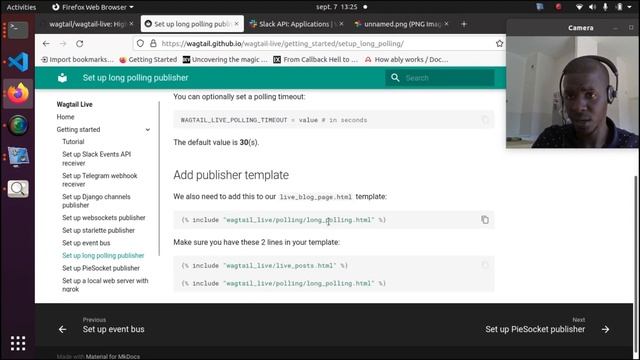
Task: Open the Getting Started bookmark
Action: [148, 60]
